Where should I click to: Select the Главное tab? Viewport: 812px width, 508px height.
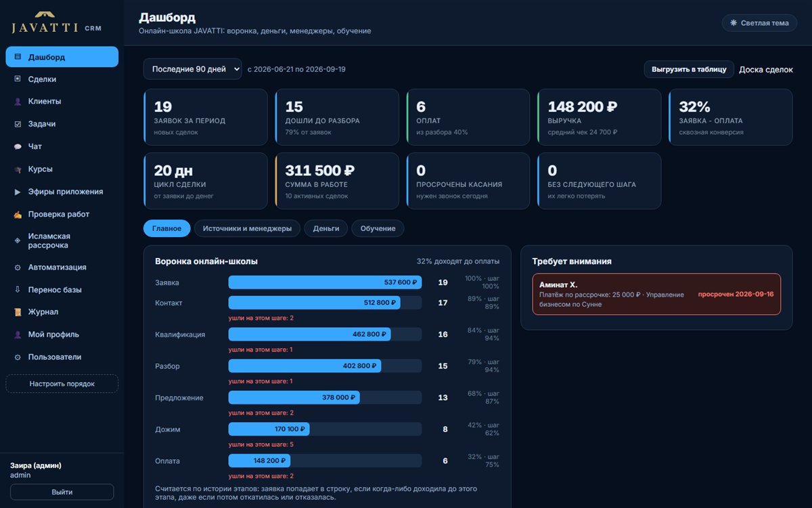(167, 228)
